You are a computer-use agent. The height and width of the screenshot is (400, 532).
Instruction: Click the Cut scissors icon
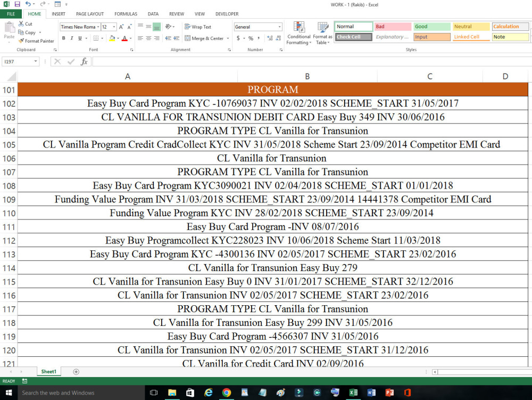tap(21, 24)
